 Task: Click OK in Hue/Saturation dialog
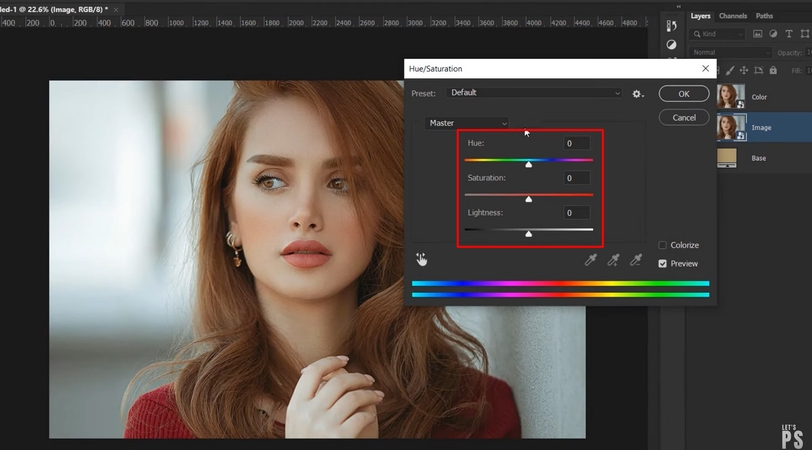coord(684,94)
